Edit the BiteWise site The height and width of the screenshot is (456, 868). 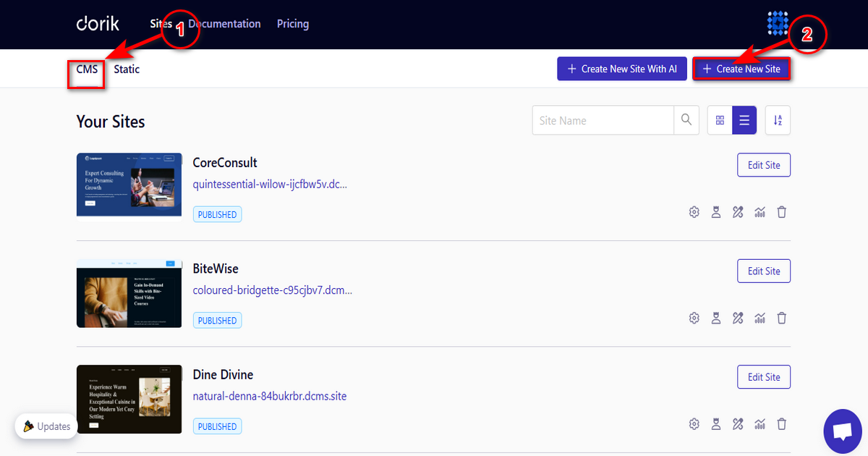point(764,271)
